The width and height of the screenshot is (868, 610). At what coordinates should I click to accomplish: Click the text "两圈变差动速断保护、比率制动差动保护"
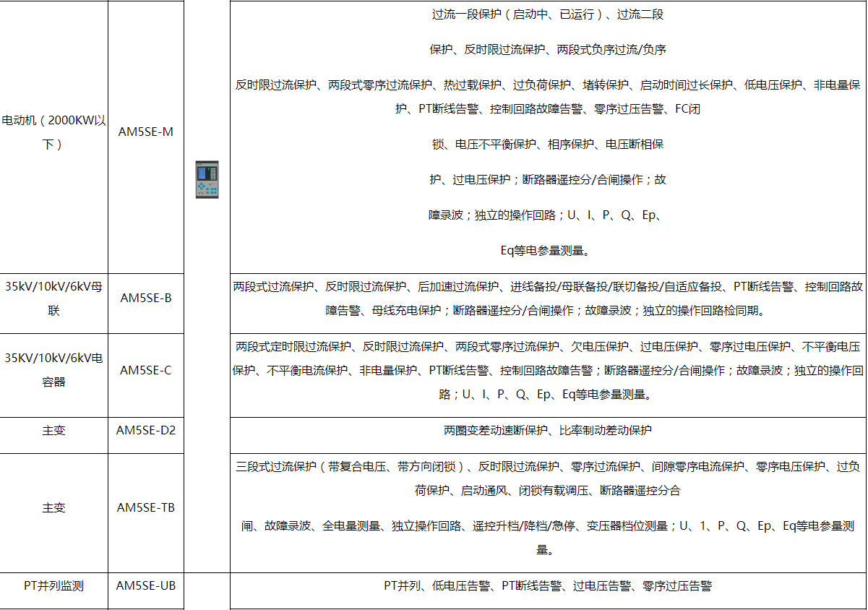pyautogui.click(x=547, y=430)
